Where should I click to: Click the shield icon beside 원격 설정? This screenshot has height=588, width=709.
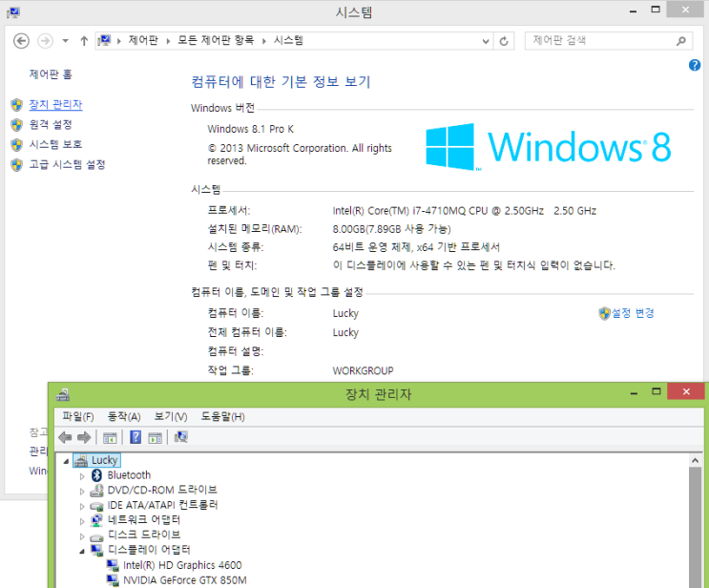[x=17, y=125]
